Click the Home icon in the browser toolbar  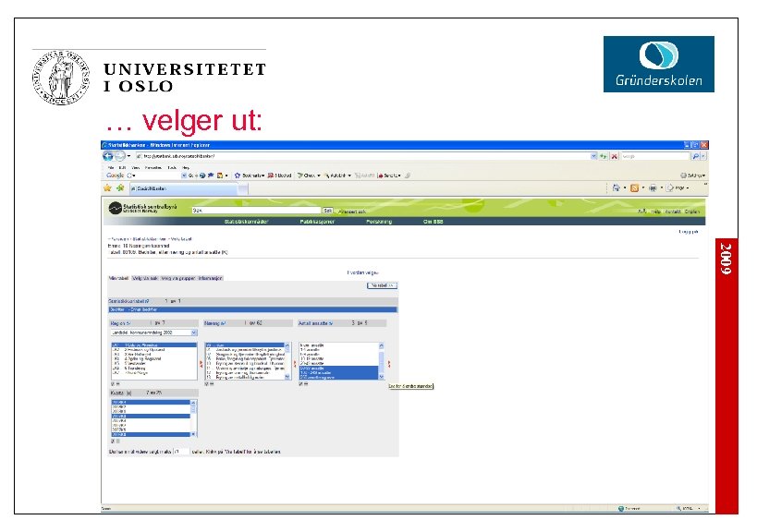[617, 188]
